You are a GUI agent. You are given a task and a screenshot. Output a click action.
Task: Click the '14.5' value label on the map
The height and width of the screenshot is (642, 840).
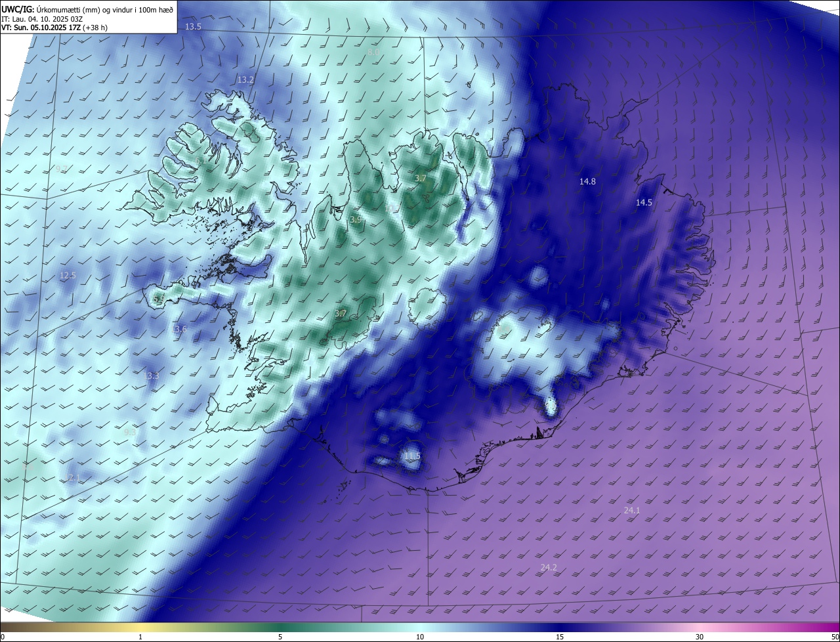coord(644,203)
